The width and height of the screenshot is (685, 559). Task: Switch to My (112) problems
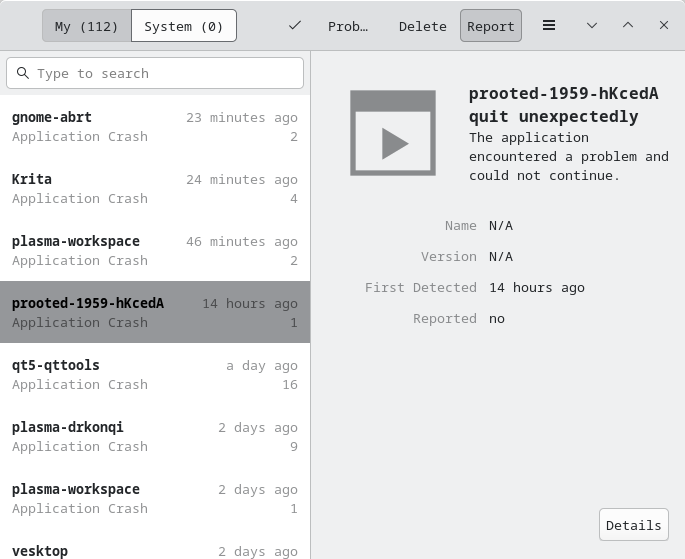point(86,26)
